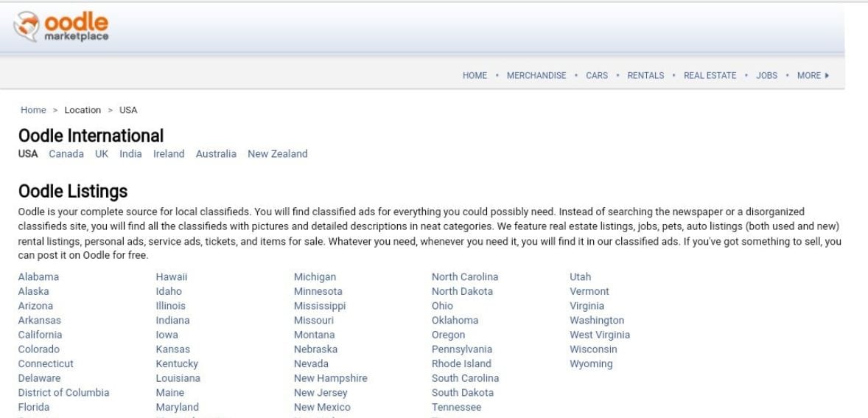
Task: Open Louisiana listings
Action: pos(178,378)
